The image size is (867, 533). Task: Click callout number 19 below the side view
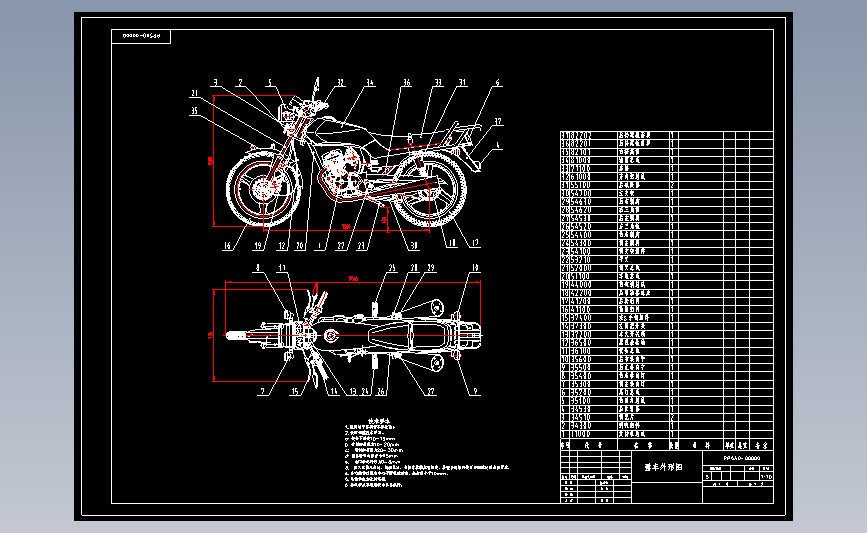pos(258,245)
